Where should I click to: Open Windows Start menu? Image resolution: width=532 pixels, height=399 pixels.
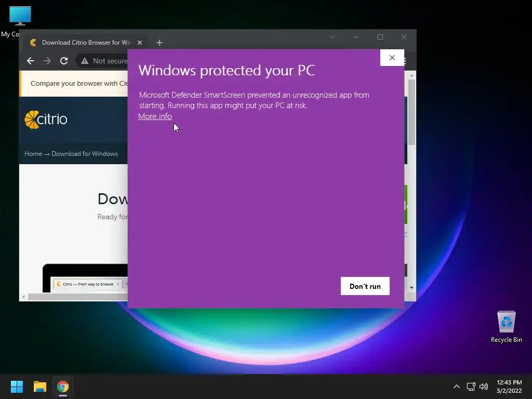coord(17,387)
